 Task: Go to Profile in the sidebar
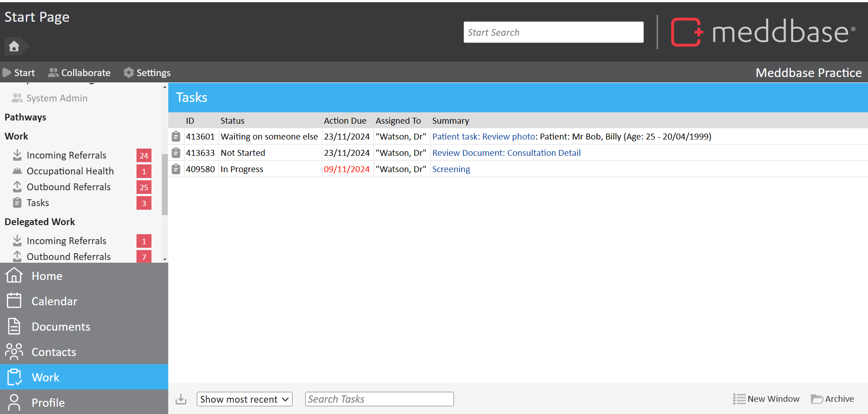(48, 403)
